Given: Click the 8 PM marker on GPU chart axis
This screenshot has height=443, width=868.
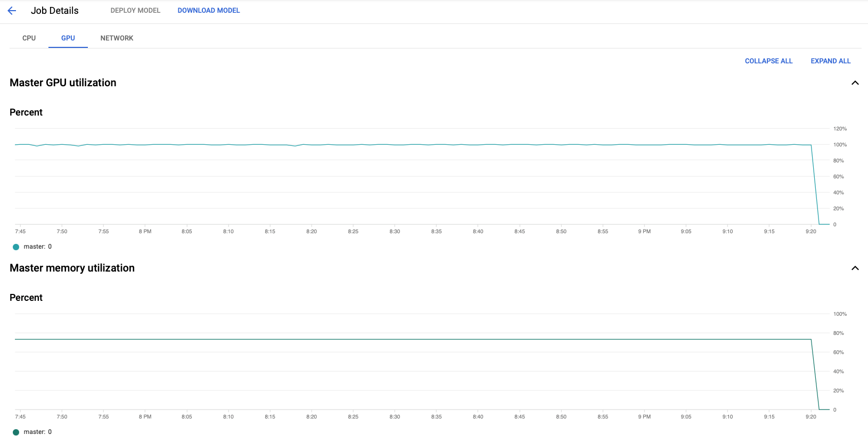Looking at the screenshot, I should pyautogui.click(x=145, y=231).
